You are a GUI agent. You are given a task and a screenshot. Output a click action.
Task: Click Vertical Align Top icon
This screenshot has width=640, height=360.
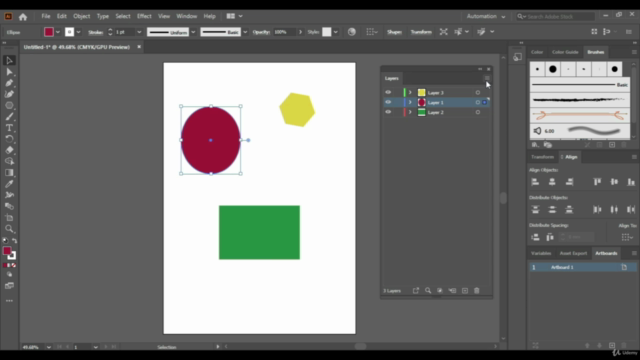point(597,182)
